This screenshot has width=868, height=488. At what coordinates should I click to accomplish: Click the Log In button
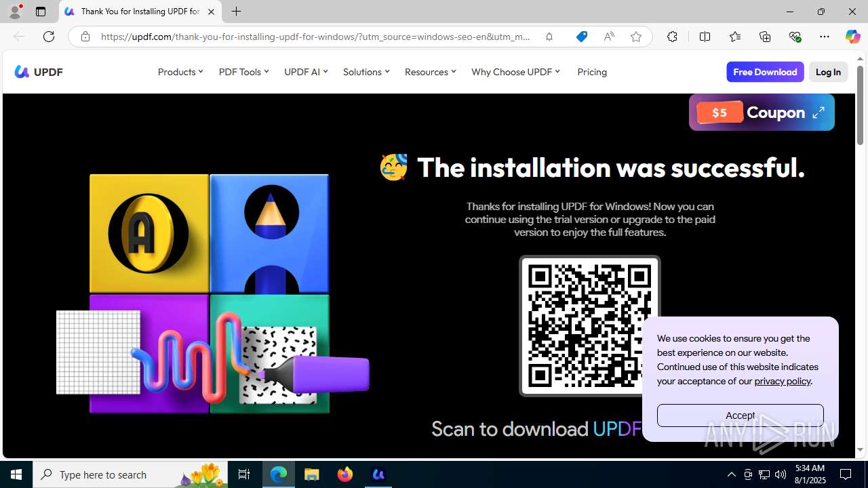click(x=828, y=72)
